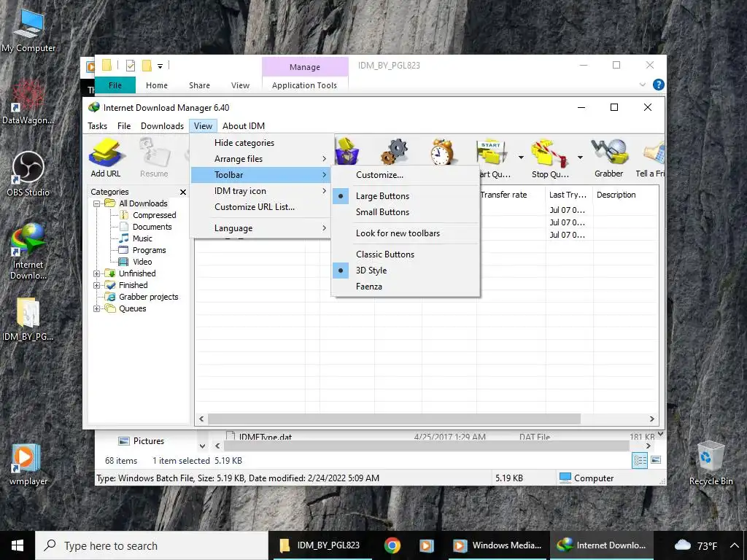Open the Start Queue dropdown arrow
Viewport: 747px width, 560px height.
pos(521,157)
